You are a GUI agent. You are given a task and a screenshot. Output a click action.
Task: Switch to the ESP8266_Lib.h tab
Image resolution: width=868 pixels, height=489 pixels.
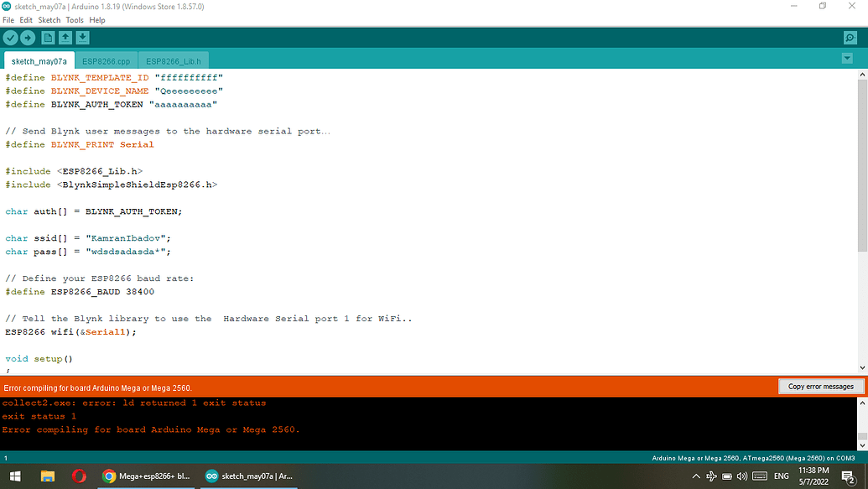point(173,60)
